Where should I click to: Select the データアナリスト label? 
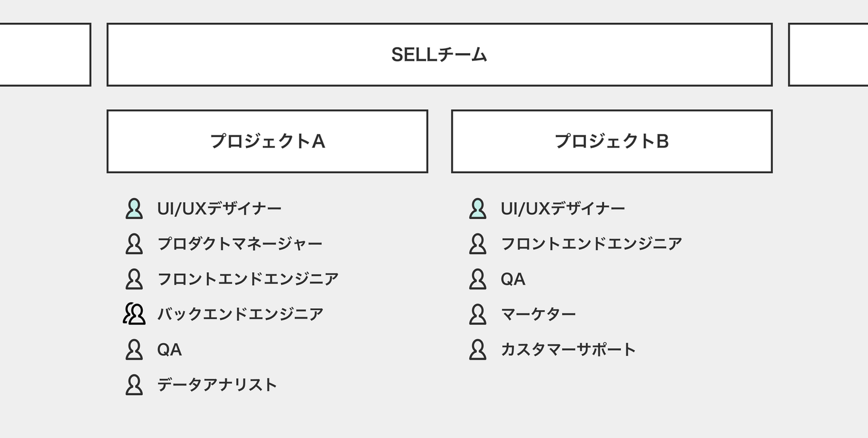(217, 384)
